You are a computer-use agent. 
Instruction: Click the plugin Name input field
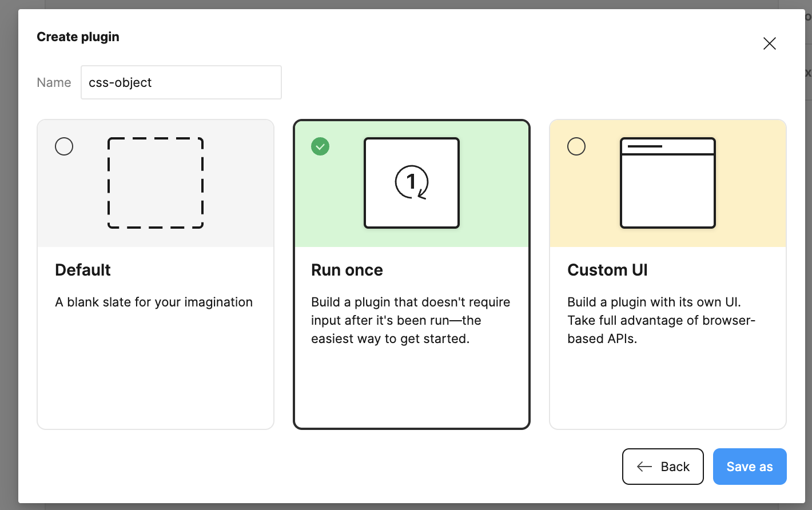pyautogui.click(x=181, y=82)
